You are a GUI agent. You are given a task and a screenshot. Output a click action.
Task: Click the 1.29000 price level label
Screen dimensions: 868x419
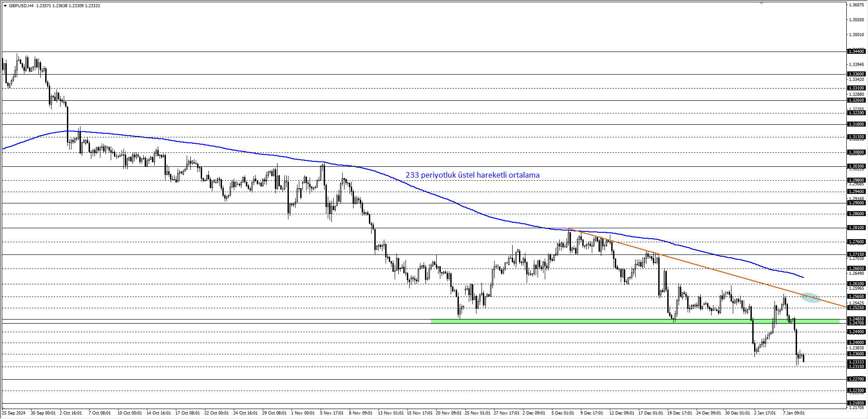click(856, 203)
